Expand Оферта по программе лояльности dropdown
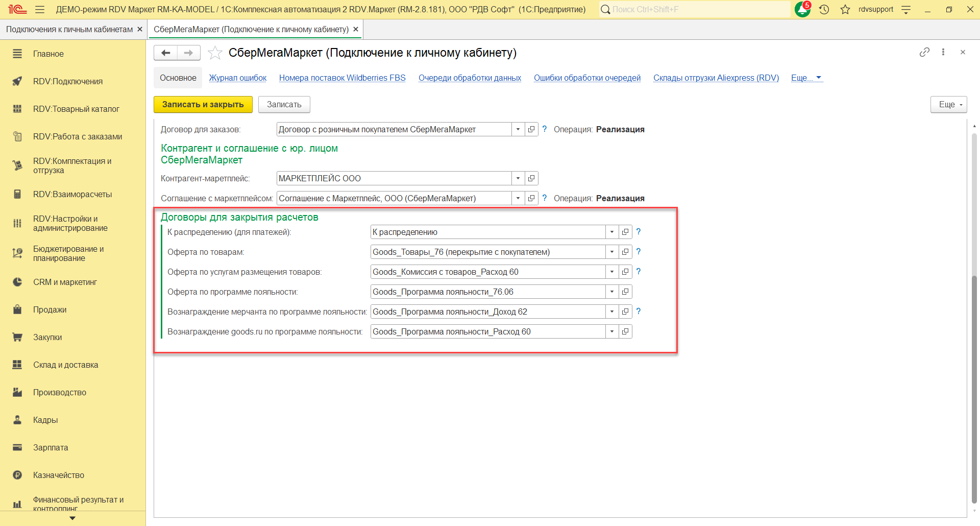 pos(612,292)
